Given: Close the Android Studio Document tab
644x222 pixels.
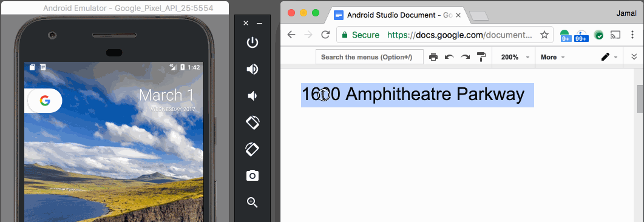Looking at the screenshot, I should pos(458,15).
